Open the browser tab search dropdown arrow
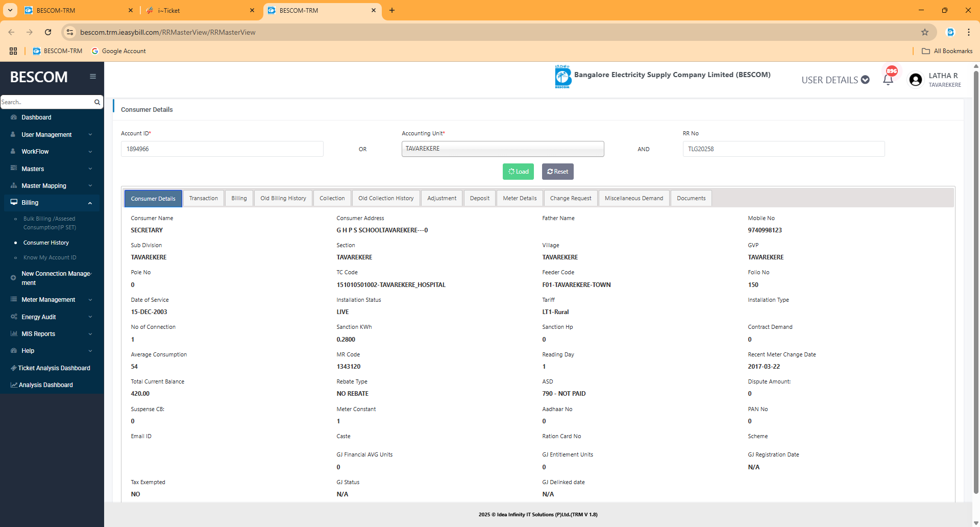Image resolution: width=980 pixels, height=527 pixels. click(10, 10)
